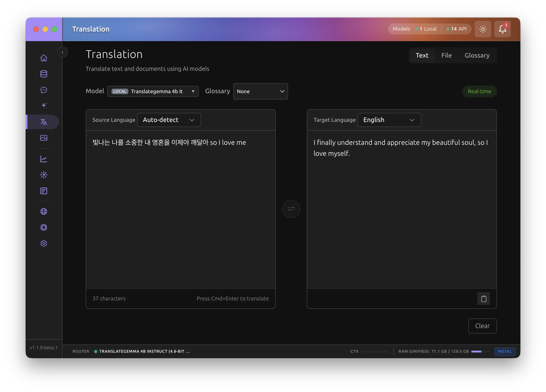
Task: Toggle light theme with sun icon
Action: pos(483,29)
